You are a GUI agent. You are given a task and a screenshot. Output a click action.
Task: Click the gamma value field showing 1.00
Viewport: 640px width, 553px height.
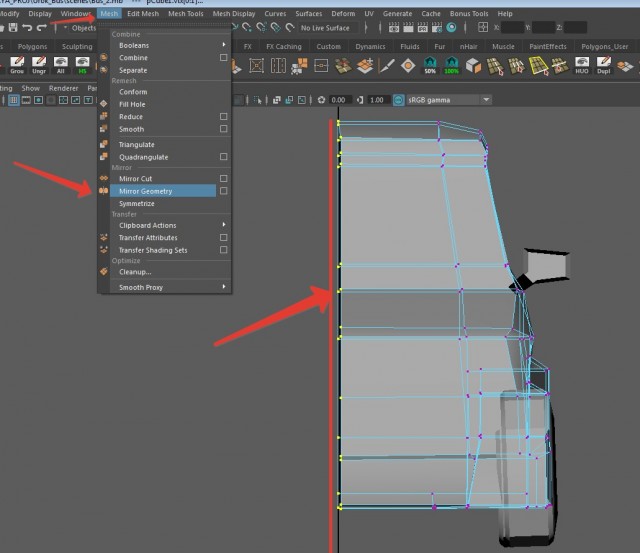(378, 100)
